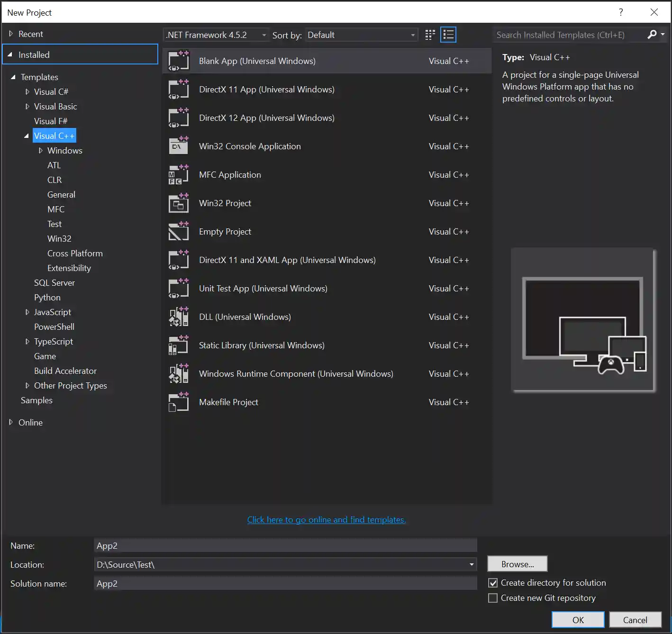Switch to small icons template view
The image size is (672, 634).
(429, 34)
